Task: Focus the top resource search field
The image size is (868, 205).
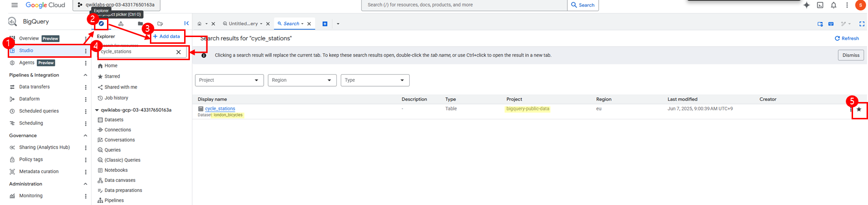Action: (464, 5)
